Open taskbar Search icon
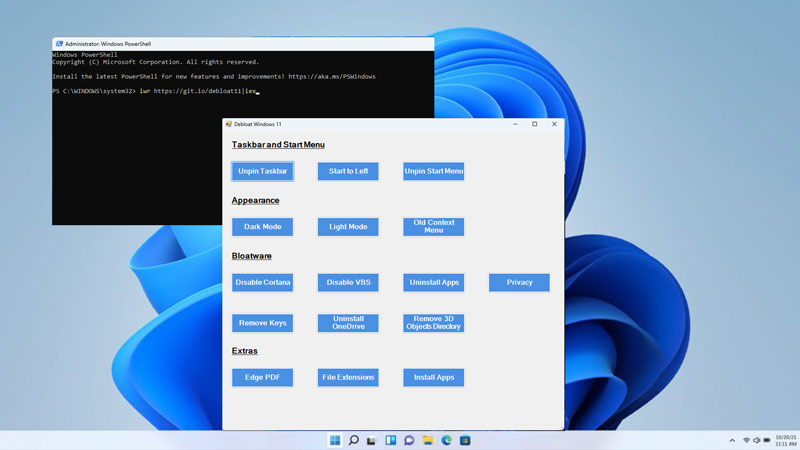The image size is (800, 450). 353,440
